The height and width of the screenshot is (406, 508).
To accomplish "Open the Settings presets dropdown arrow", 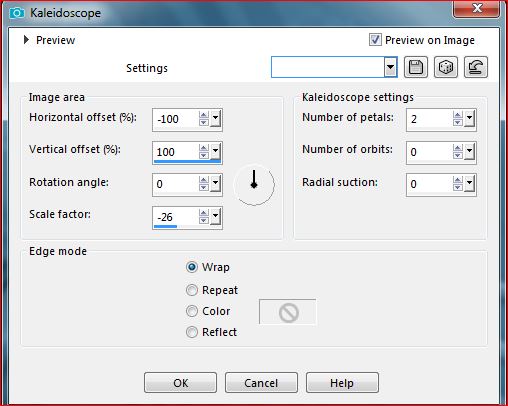I will (390, 67).
